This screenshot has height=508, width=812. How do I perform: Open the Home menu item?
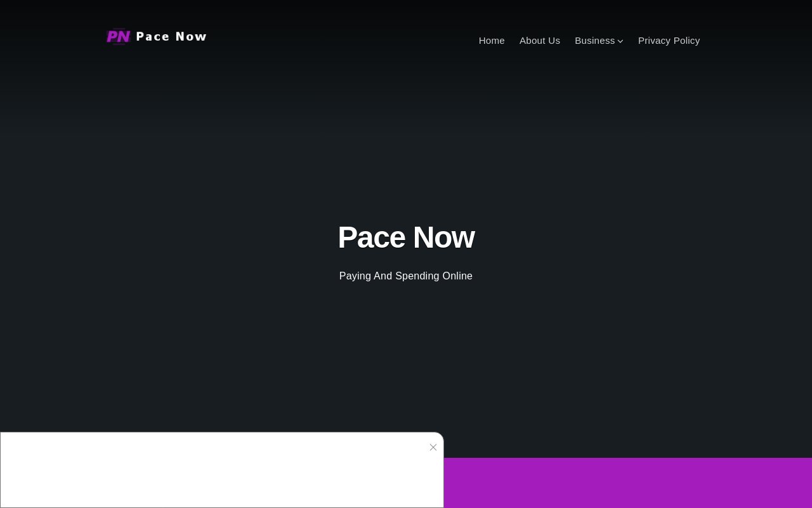pyautogui.click(x=492, y=41)
